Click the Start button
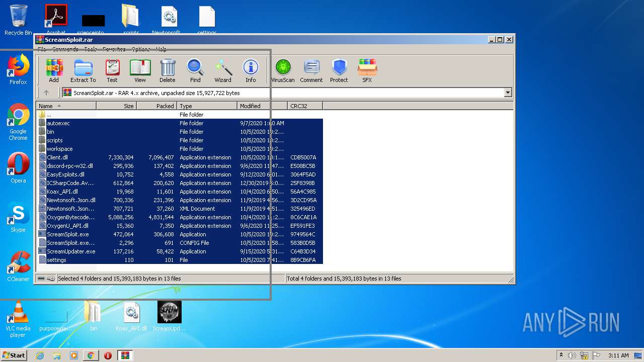Screen dimensions: 644x362 click(x=14, y=355)
